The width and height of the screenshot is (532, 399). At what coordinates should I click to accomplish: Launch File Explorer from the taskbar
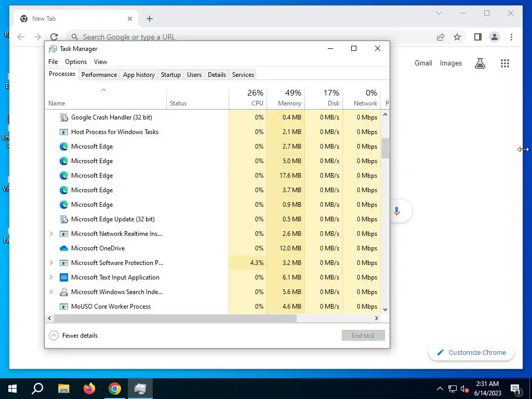[63, 389]
